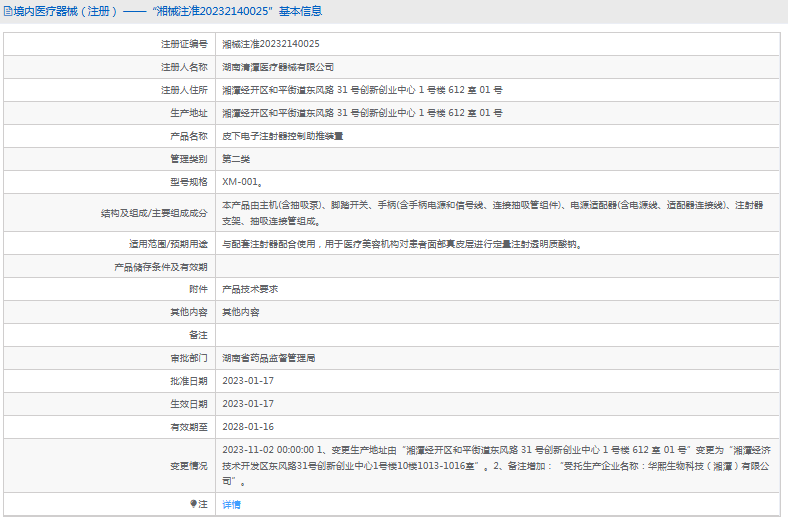Click the 产品储存条件及有效期 row label
This screenshot has width=788, height=524.
(x=161, y=267)
